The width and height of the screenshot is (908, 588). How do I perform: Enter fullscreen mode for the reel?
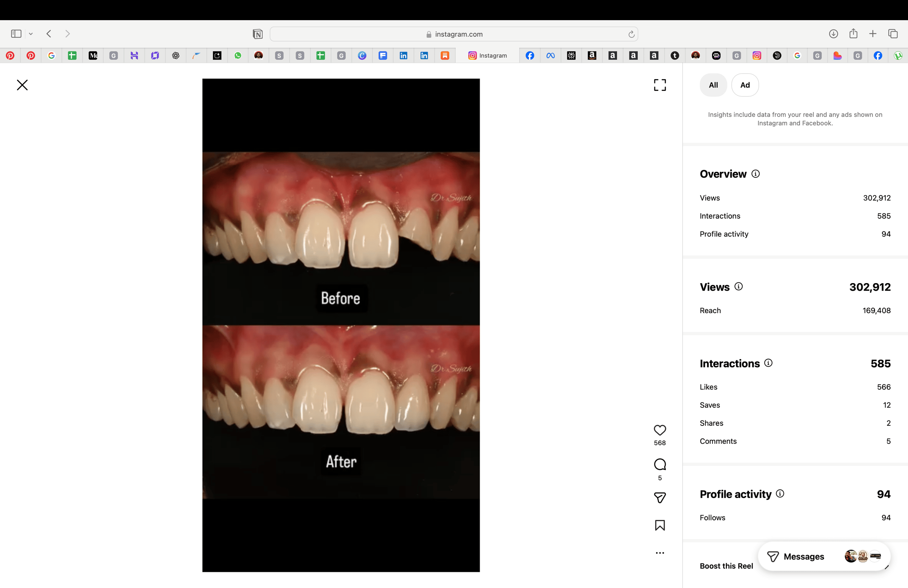coord(660,85)
